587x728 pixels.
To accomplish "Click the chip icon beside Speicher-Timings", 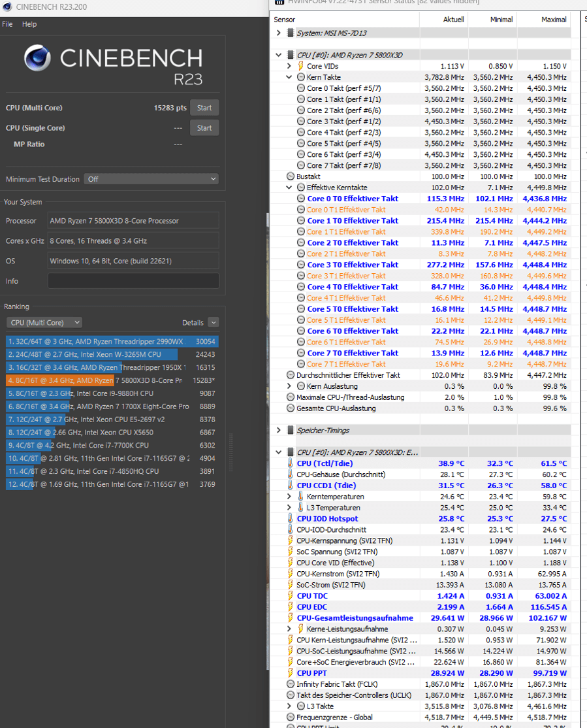I will tap(291, 431).
